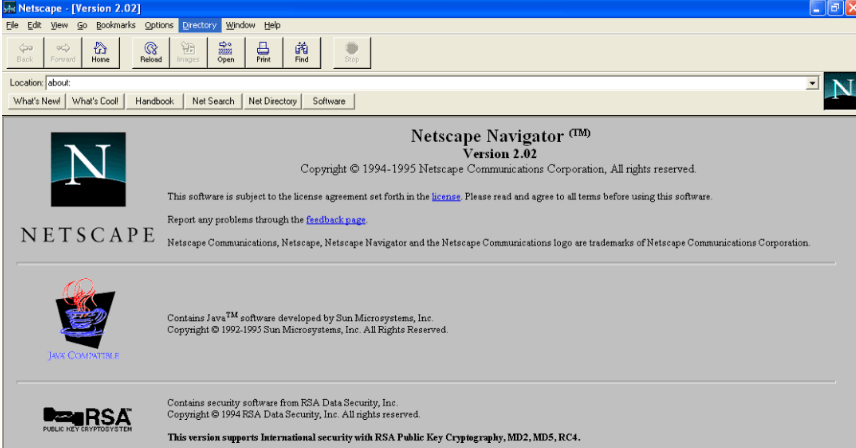The height and width of the screenshot is (448, 856).
Task: Click the Open toolbar icon
Action: pyautogui.click(x=226, y=51)
